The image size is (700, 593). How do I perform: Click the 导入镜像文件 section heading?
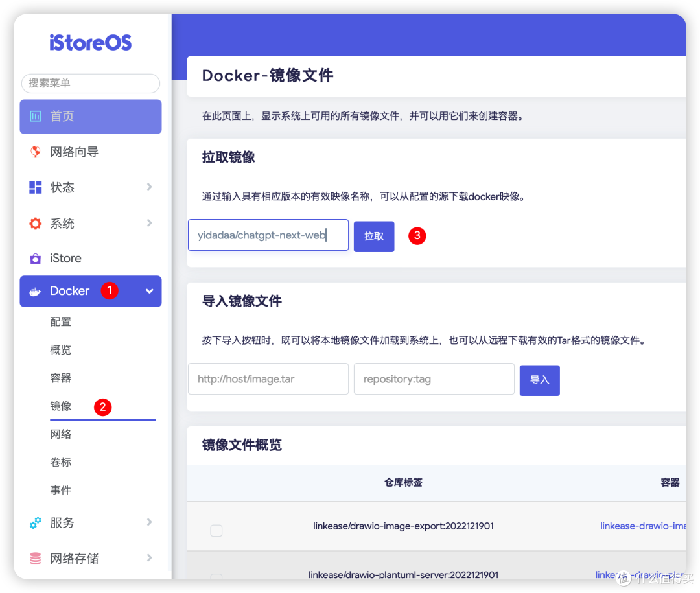[242, 301]
